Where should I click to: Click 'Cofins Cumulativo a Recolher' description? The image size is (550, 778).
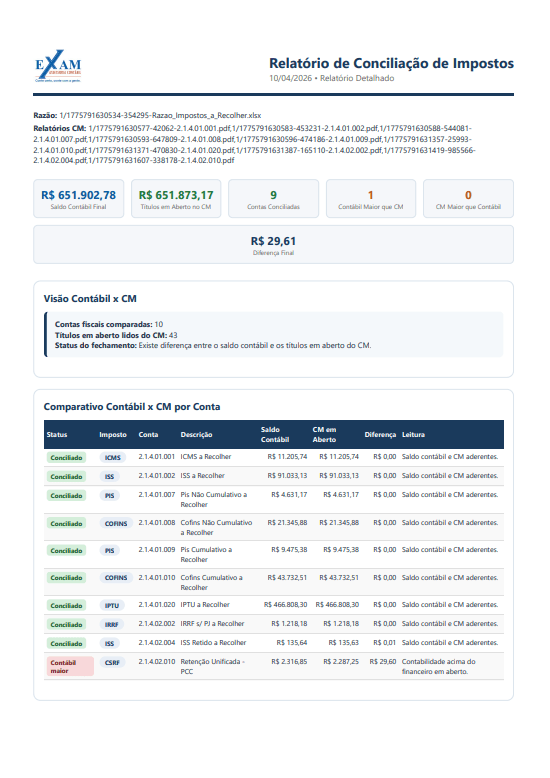(x=212, y=583)
